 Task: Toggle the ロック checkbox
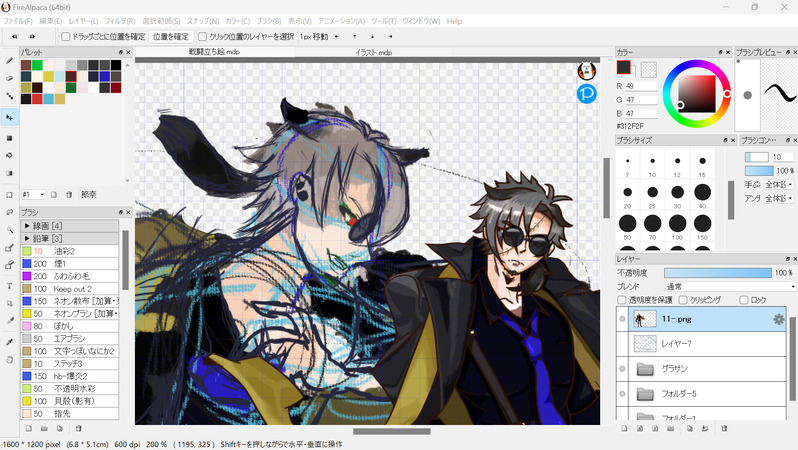744,300
